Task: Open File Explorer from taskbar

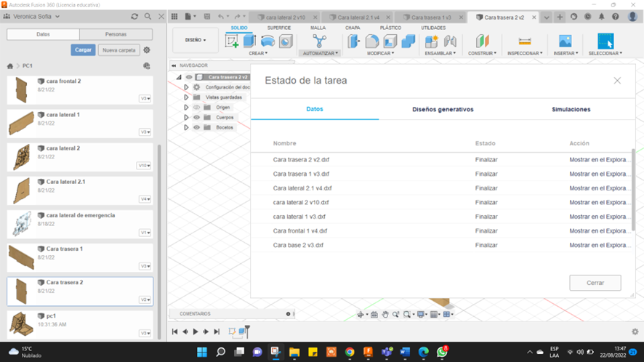Action: (x=294, y=352)
